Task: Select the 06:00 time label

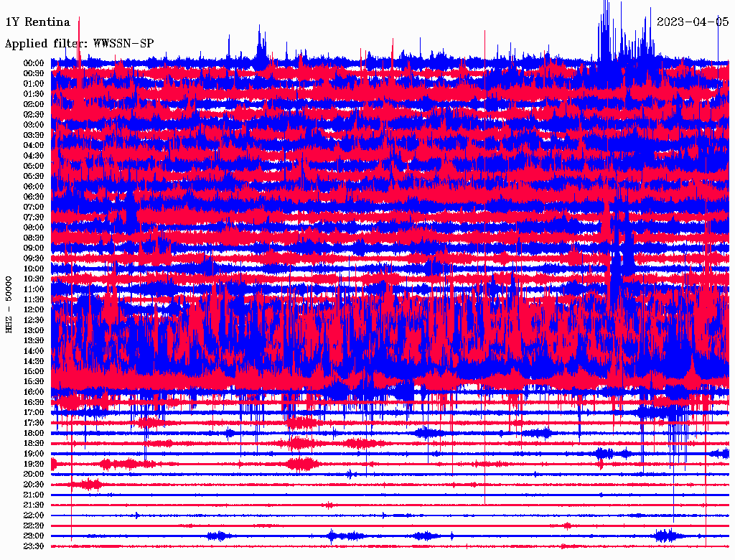Action: pos(34,187)
